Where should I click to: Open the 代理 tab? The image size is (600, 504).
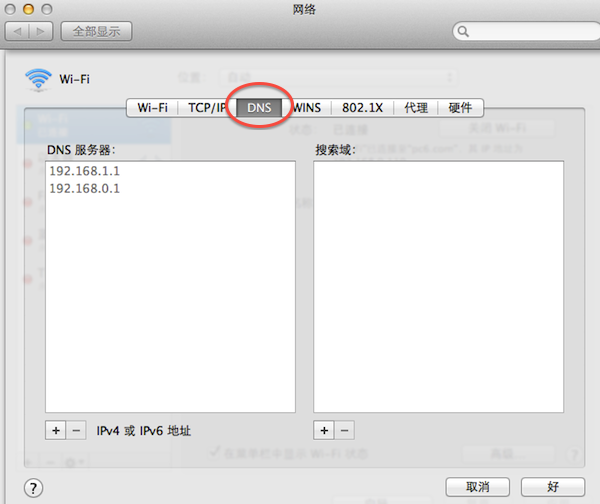pyautogui.click(x=416, y=108)
